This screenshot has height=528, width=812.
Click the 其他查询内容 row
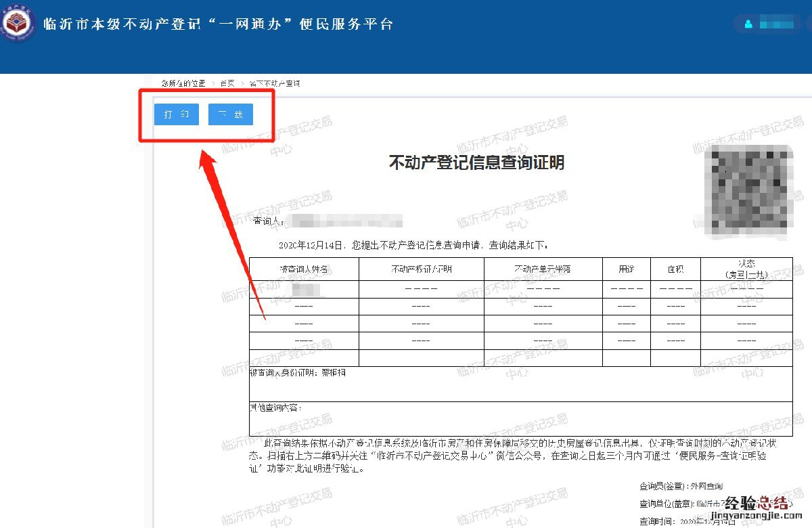pyautogui.click(x=520, y=418)
